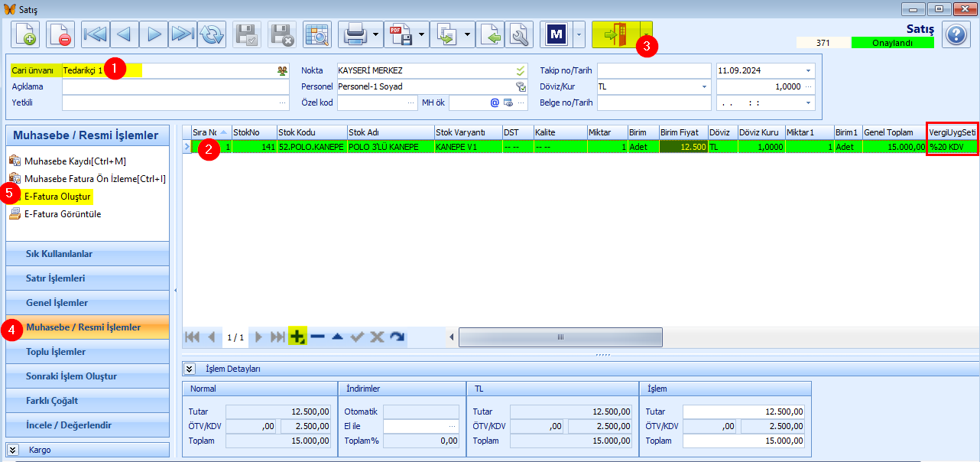The image size is (980, 462).
Task: Open the Toplu İşlemler panel
Action: (x=87, y=352)
